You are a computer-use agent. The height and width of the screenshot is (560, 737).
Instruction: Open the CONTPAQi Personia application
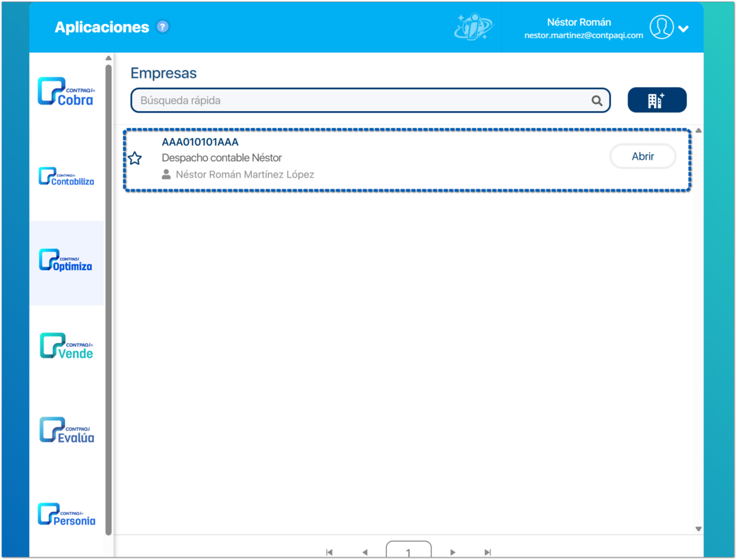[x=66, y=515]
